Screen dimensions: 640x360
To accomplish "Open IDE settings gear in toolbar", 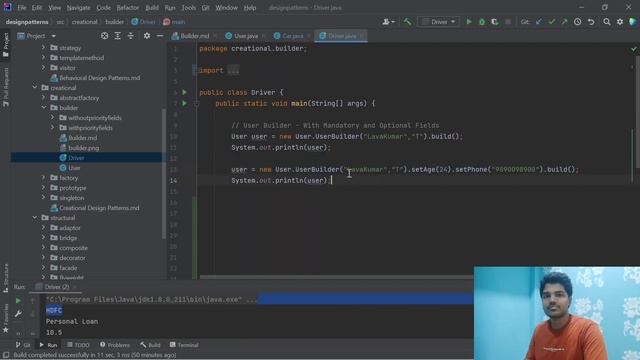I will 620,22.
